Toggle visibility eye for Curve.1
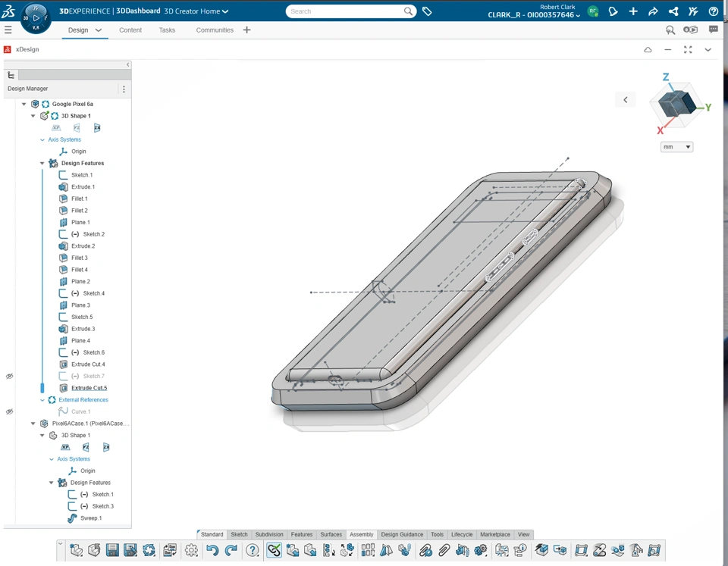The width and height of the screenshot is (728, 566). pos(9,411)
